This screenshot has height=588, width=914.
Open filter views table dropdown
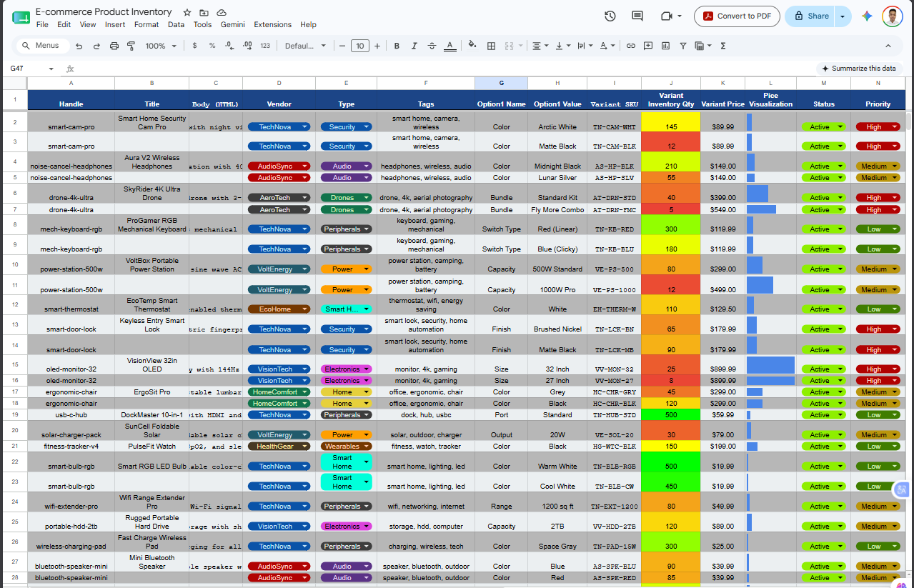pos(703,46)
